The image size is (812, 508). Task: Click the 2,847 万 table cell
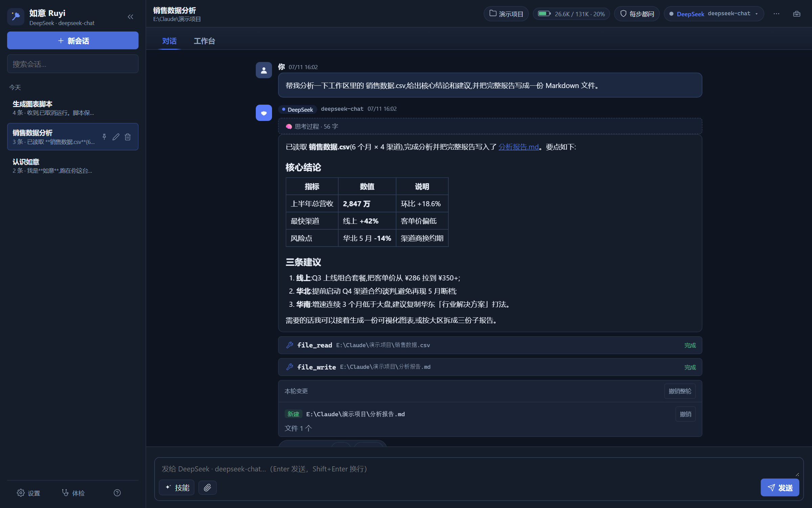(367, 204)
